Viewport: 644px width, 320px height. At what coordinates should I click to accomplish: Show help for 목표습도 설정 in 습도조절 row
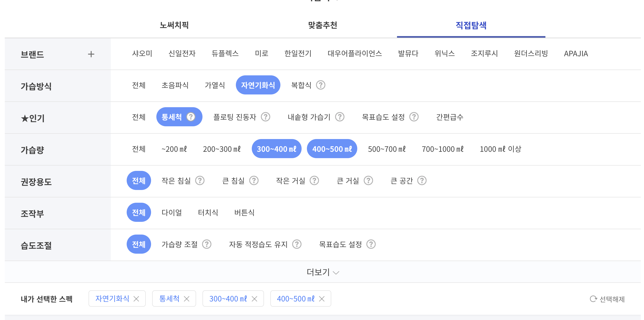[x=371, y=244]
